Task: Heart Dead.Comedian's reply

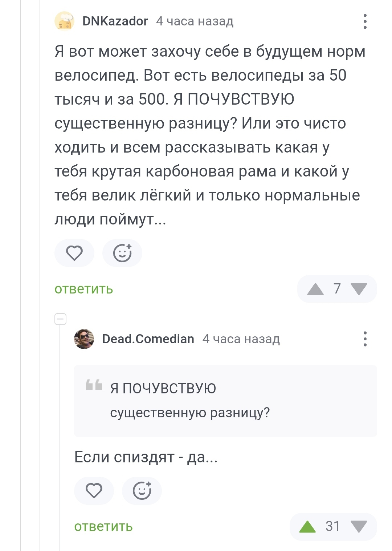Action: click(94, 491)
